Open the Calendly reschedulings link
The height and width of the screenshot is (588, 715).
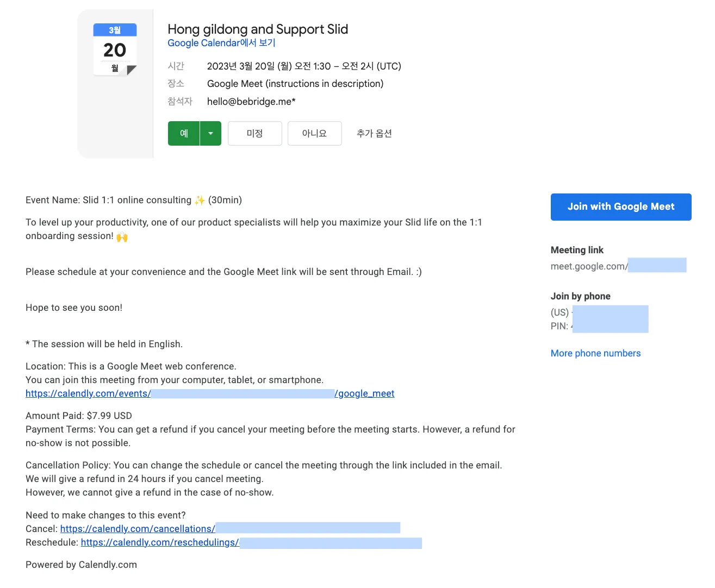click(251, 542)
